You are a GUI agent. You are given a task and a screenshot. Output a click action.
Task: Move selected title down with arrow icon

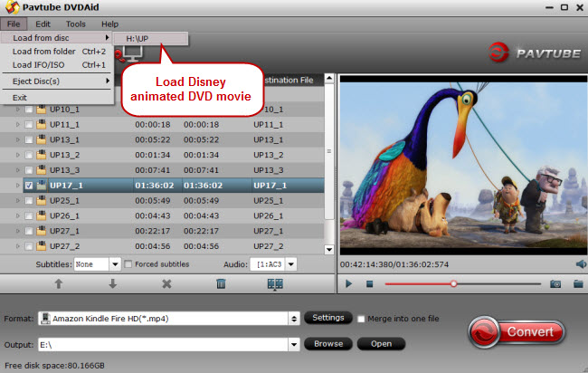click(112, 284)
